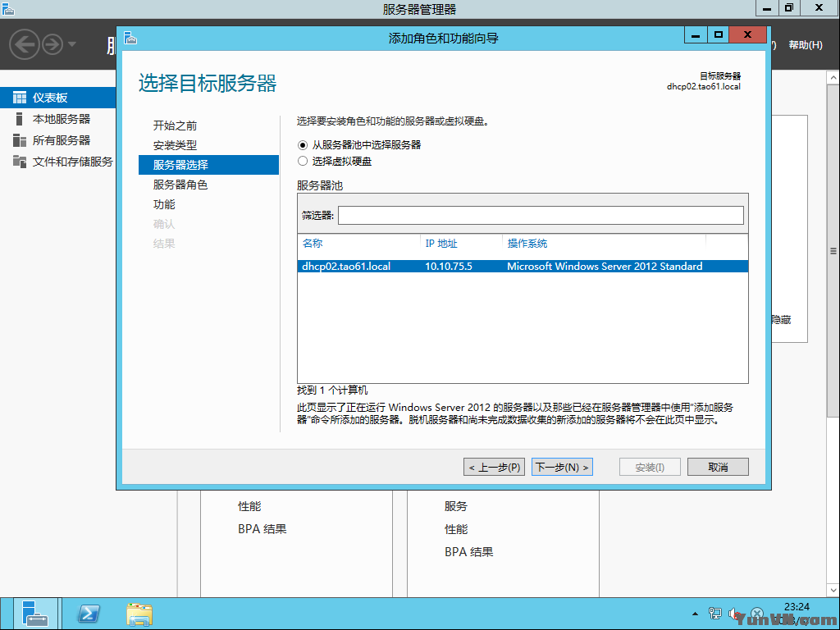Open the navigation history dropdown arrow

coord(72,44)
